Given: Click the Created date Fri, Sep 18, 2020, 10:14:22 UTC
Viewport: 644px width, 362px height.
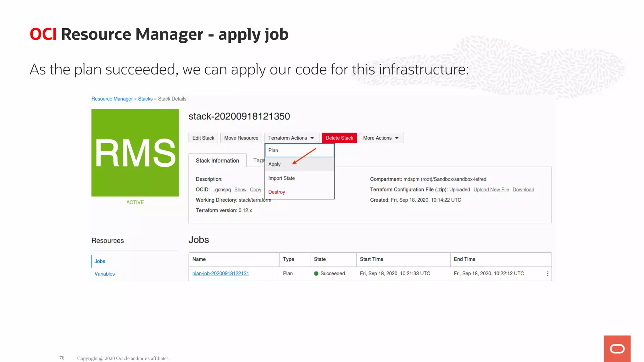Looking at the screenshot, I should tap(426, 200).
